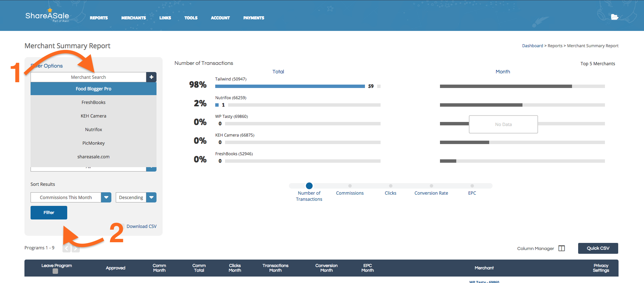Screen dimensions: 644x283
Task: Sort by Comm Month column header
Action: click(159, 268)
